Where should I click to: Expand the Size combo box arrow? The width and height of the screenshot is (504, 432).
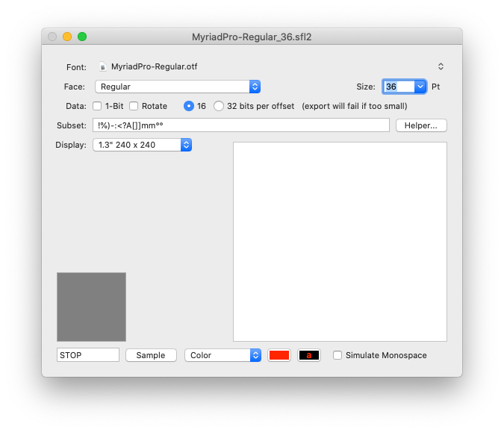point(420,87)
